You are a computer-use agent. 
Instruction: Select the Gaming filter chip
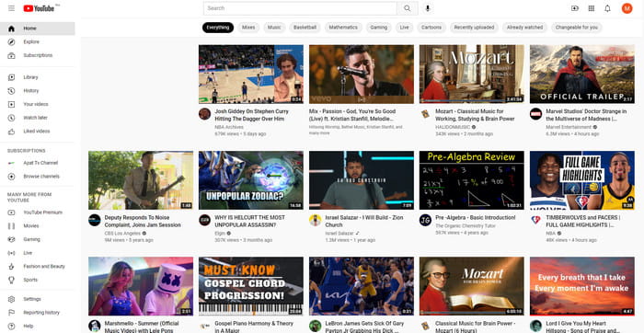click(x=379, y=28)
